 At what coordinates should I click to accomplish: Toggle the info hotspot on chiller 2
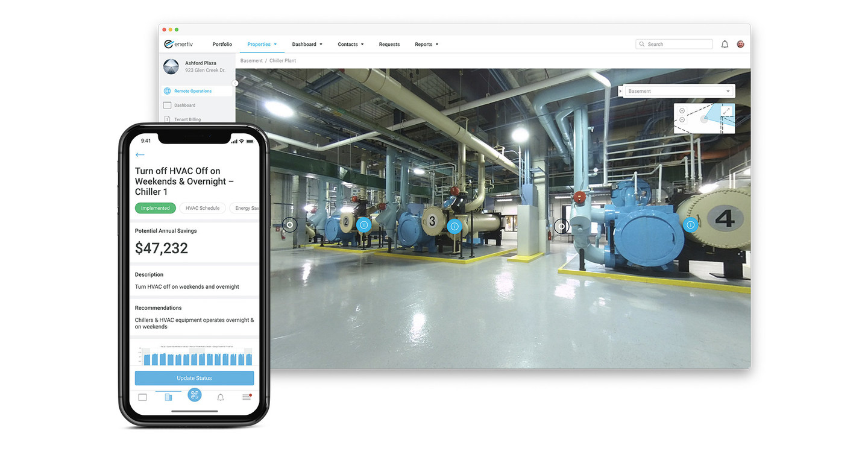pyautogui.click(x=363, y=224)
